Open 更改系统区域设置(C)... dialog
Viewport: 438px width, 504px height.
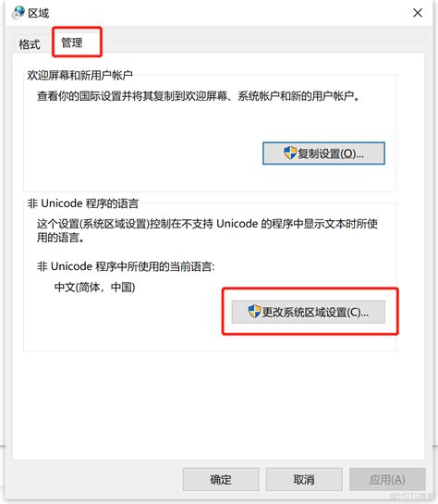[x=309, y=312]
